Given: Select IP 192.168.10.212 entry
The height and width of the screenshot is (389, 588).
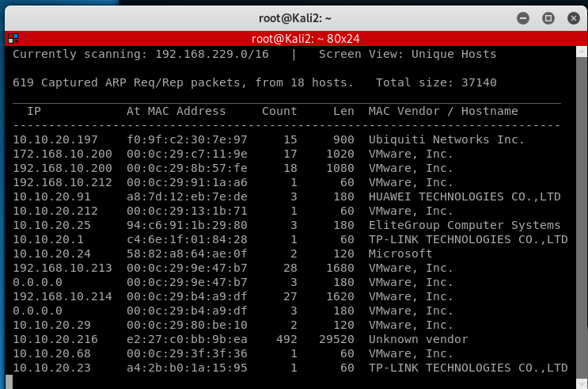Looking at the screenshot, I should 63,182.
